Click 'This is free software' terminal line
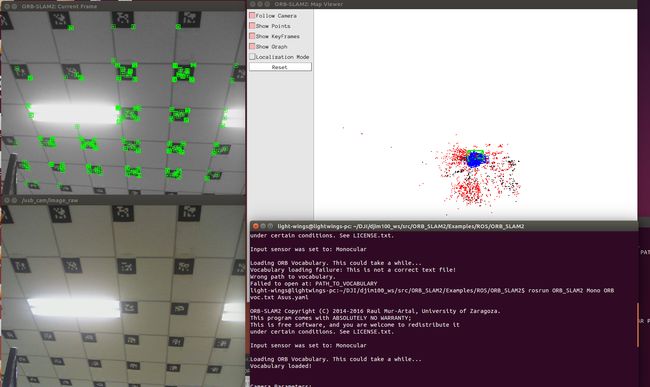Image resolution: width=650 pixels, height=387 pixels. [354, 325]
